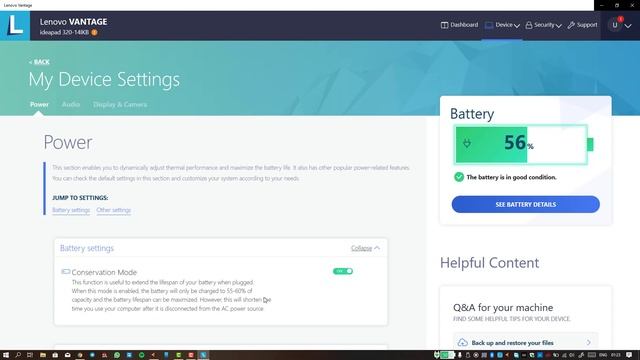
Task: Open taskbar Search
Action: coord(18,355)
